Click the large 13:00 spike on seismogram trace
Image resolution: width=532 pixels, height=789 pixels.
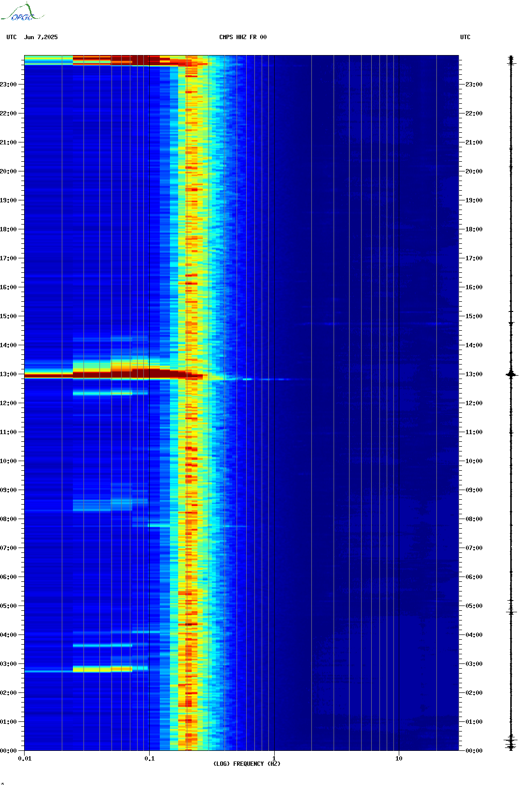tap(511, 374)
